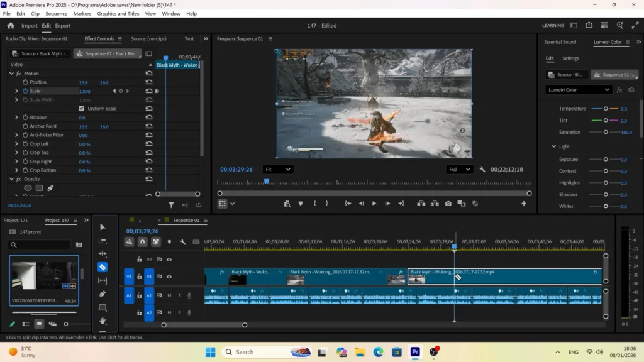Click the Export Frame camera icon
The height and width of the screenshot is (362, 644).
coord(448,204)
